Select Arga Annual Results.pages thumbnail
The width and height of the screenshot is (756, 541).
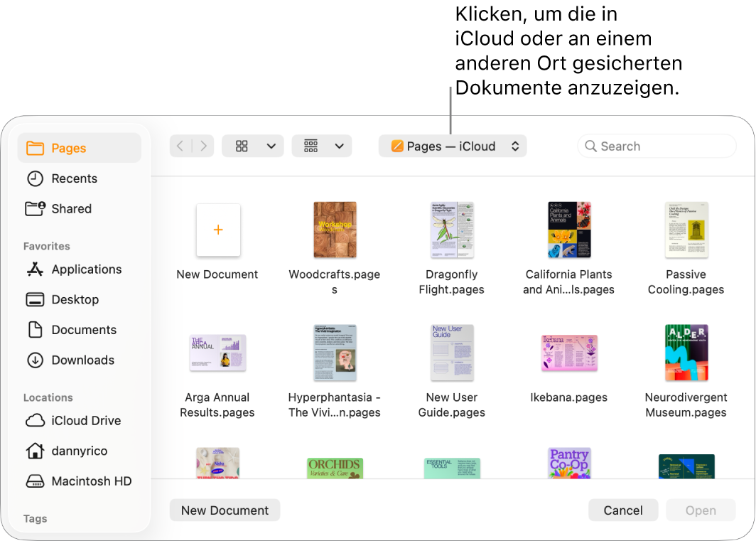click(218, 353)
